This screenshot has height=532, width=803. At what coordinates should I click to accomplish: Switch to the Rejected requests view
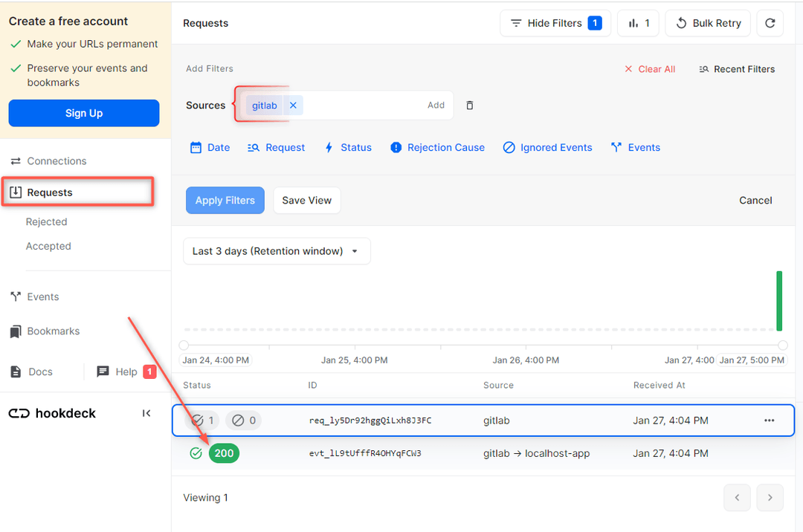point(46,221)
